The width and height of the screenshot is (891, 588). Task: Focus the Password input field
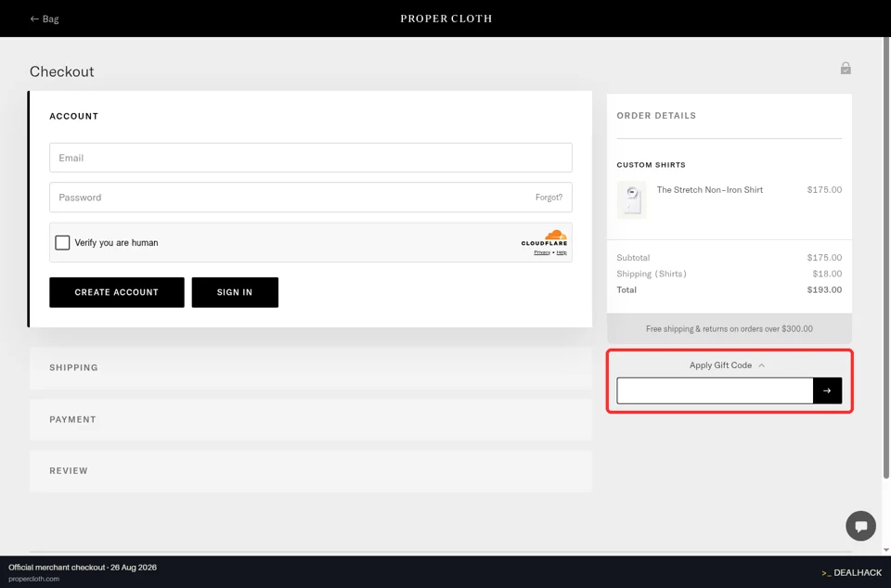(311, 198)
